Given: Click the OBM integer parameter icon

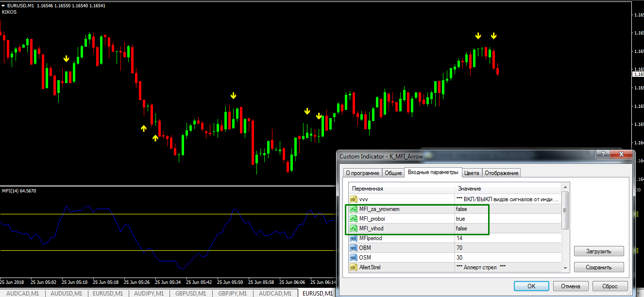Looking at the screenshot, I should (353, 248).
